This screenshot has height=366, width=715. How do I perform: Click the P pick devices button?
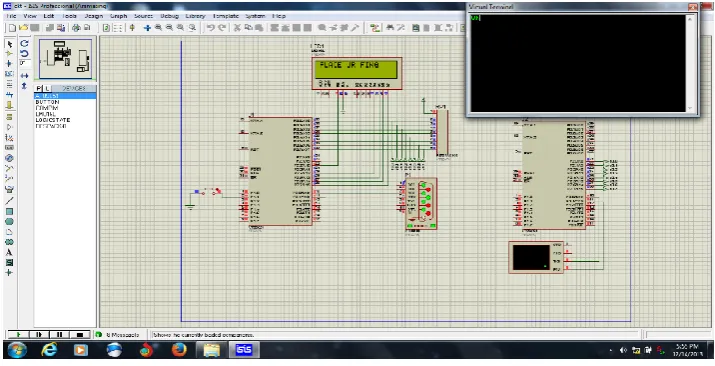(x=39, y=88)
